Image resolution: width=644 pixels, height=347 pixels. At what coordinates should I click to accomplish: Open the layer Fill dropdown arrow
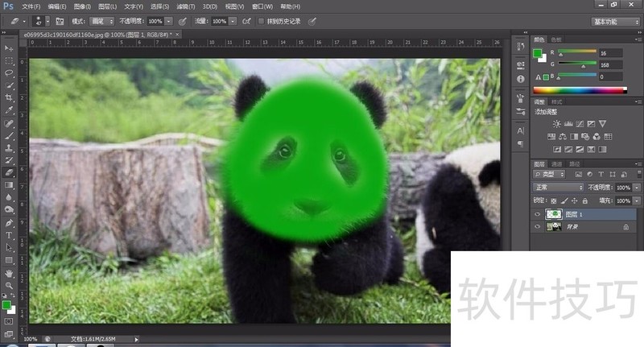click(x=637, y=200)
